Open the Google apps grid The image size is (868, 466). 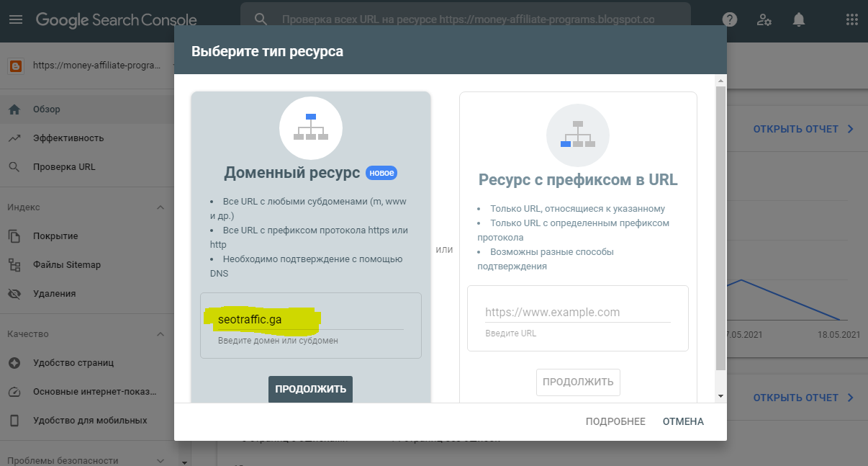tap(852, 19)
